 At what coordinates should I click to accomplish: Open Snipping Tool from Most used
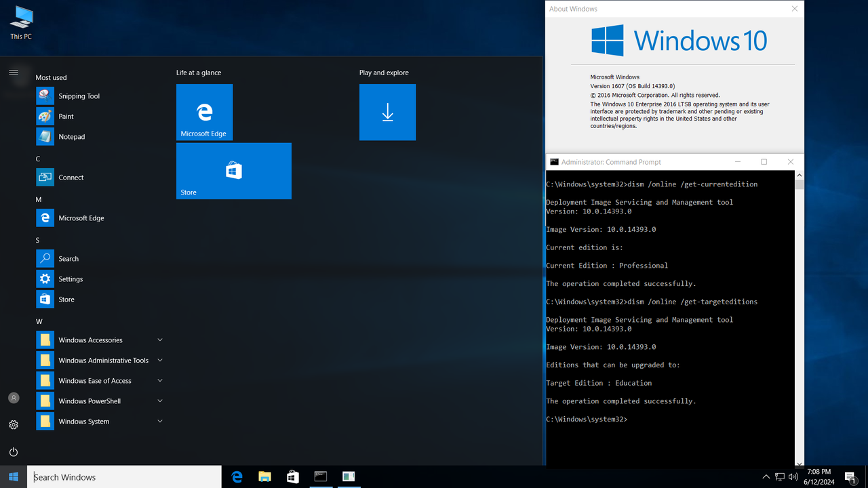tap(99, 96)
